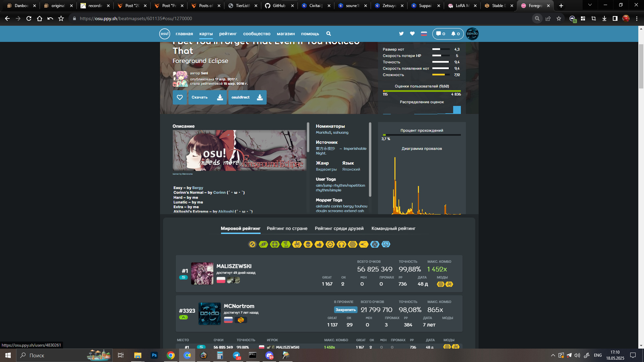This screenshot has width=644, height=362.
Task: Show hidden system tray icons
Action: 553,355
